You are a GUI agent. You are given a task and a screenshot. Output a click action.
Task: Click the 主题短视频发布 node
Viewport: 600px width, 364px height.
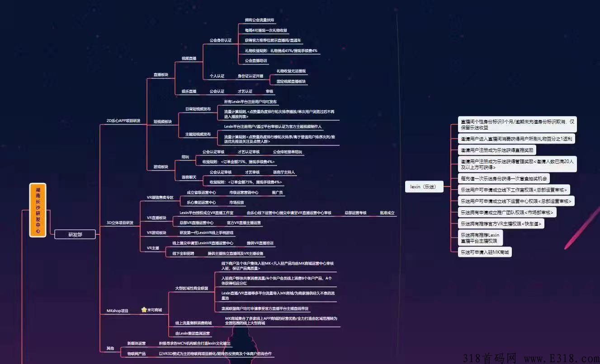[198, 134]
